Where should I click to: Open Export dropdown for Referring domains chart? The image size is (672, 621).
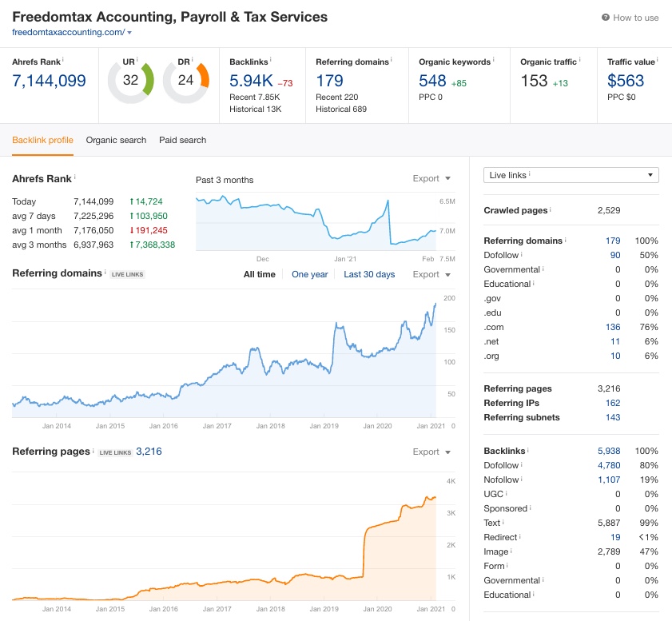coord(431,274)
